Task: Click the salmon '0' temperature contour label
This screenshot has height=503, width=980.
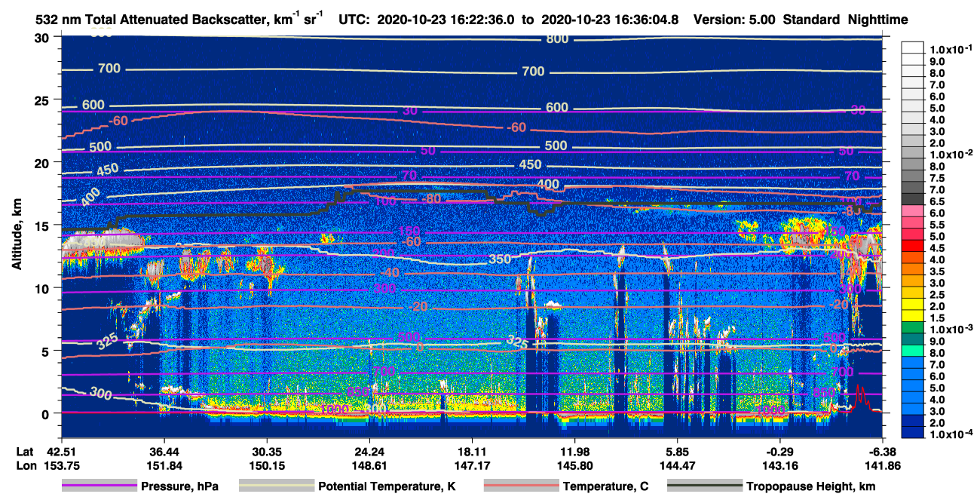Action: (420, 347)
